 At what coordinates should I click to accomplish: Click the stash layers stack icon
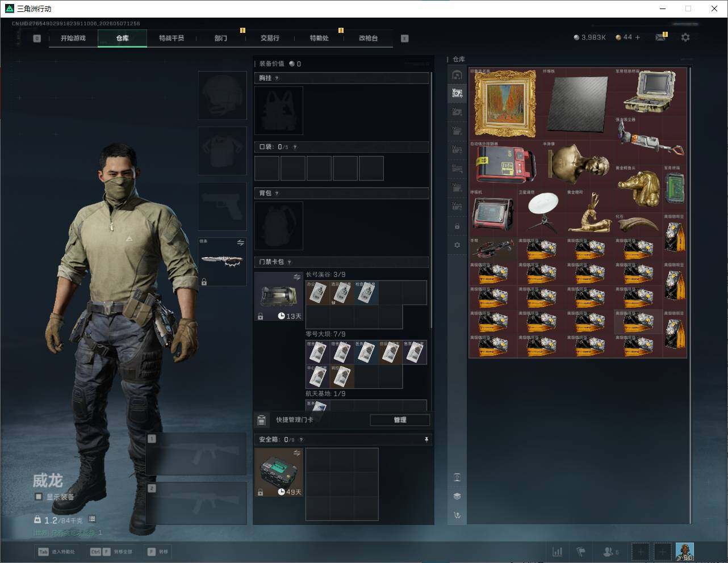[x=457, y=496]
